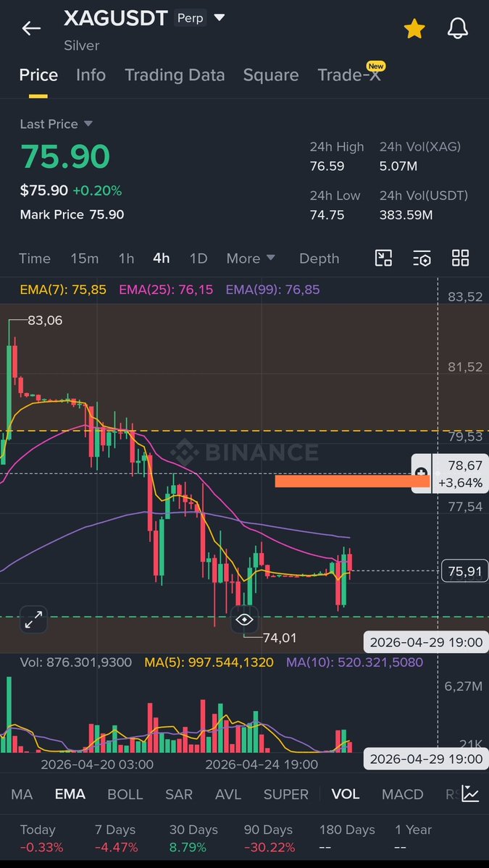Enable the SUPER indicator
The width and height of the screenshot is (489, 868).
[285, 794]
